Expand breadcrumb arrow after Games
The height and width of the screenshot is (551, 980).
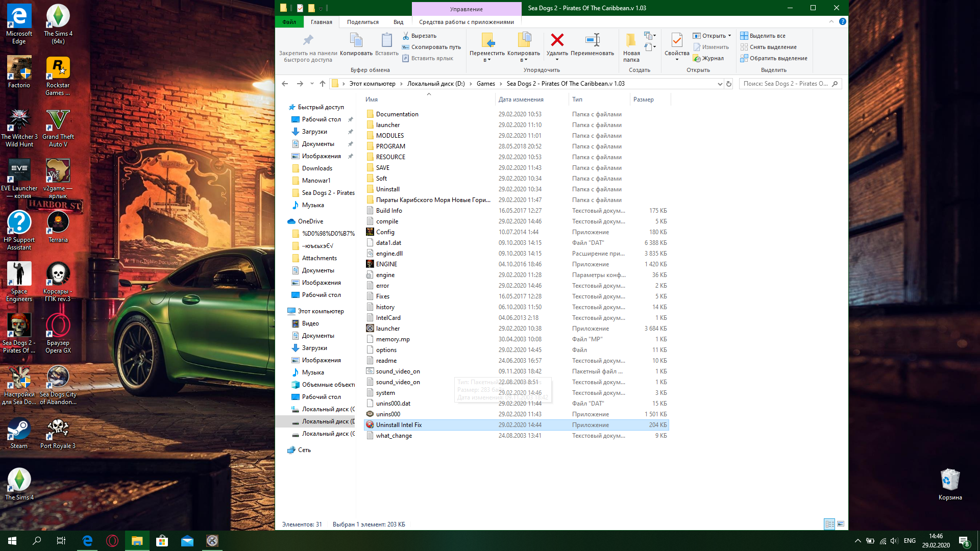[x=501, y=84]
